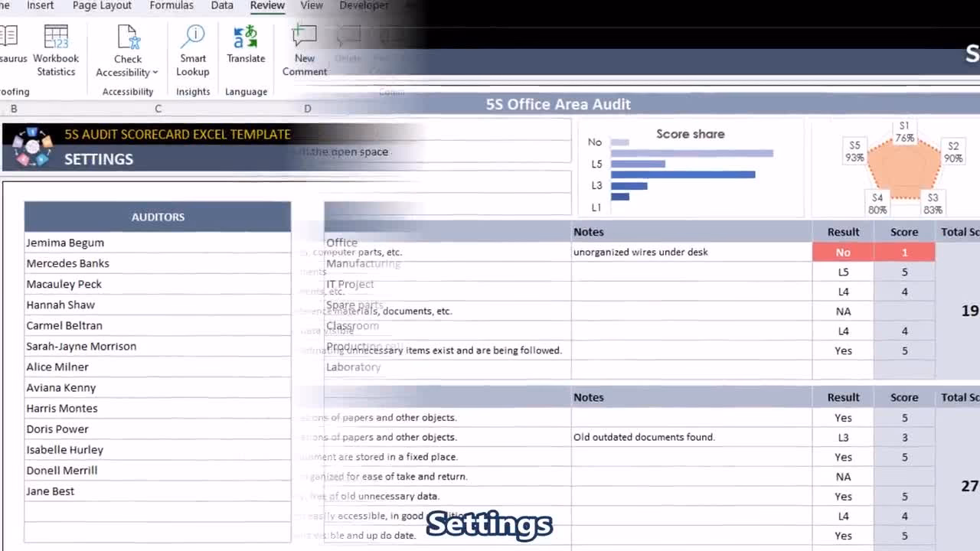
Task: Switch to the Formulas ribbon tab
Action: coord(171,5)
